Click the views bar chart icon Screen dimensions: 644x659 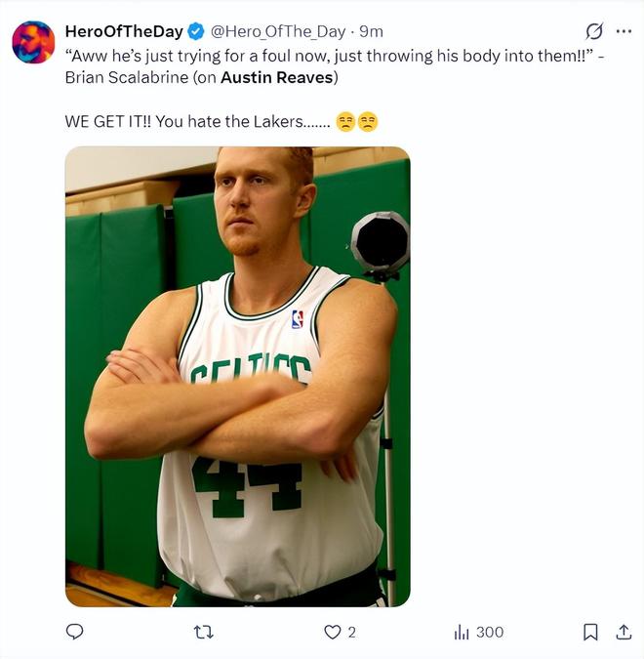[462, 632]
